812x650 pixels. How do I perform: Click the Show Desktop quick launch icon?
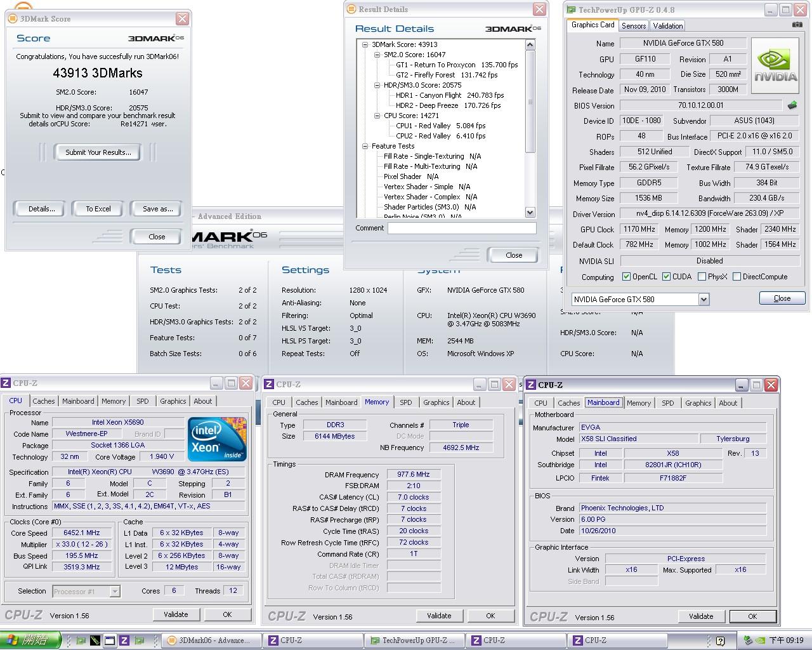coord(109,640)
